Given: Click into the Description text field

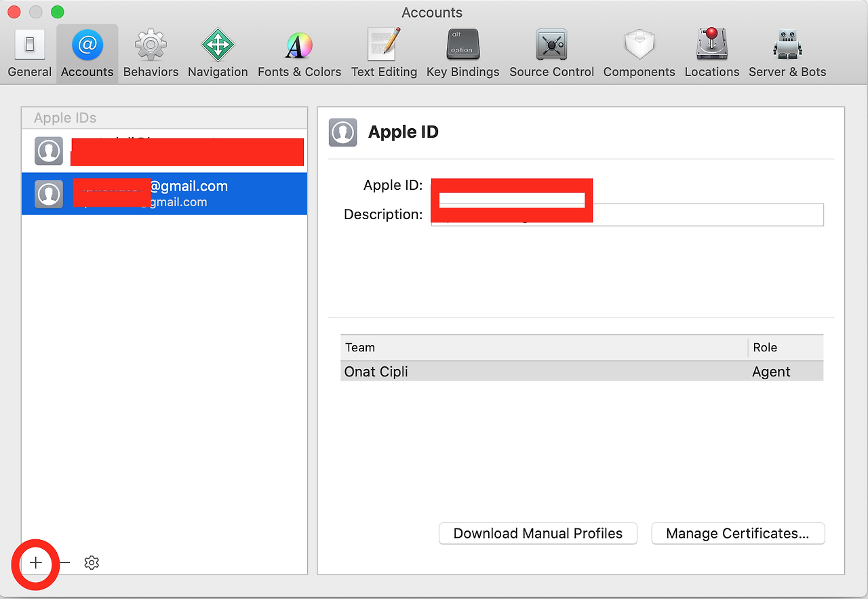Looking at the screenshot, I should pyautogui.click(x=627, y=214).
